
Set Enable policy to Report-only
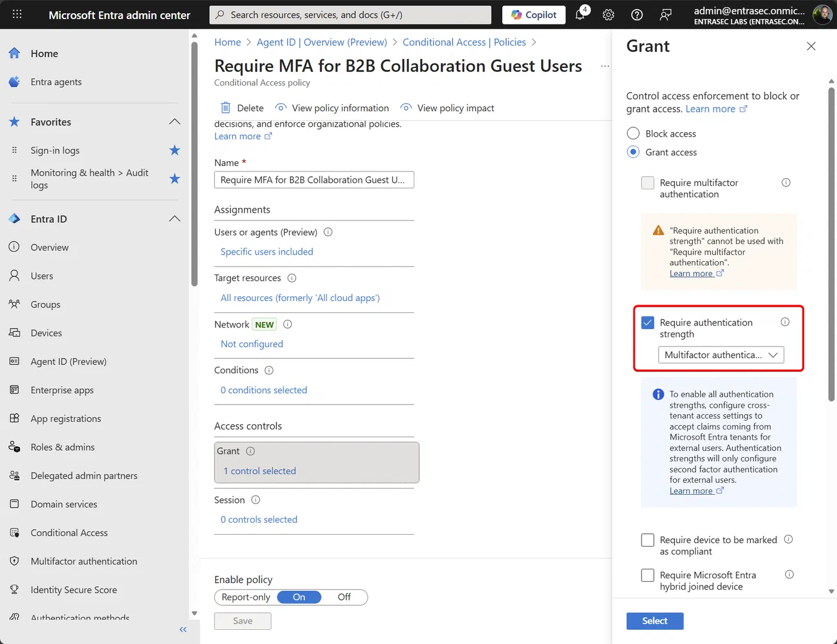click(246, 597)
